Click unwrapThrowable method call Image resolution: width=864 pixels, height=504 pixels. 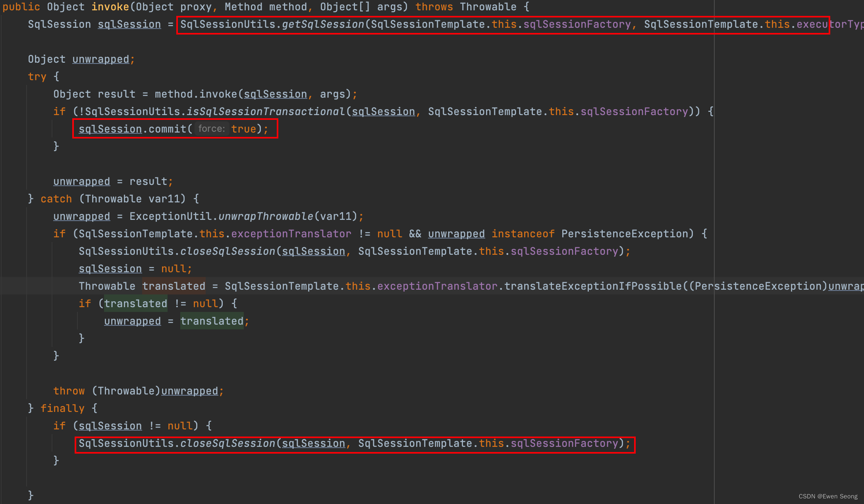pos(266,216)
